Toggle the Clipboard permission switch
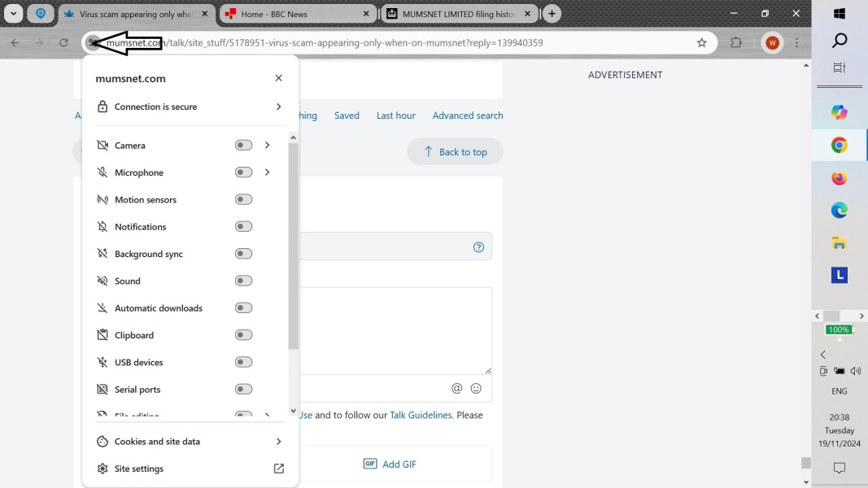Image resolution: width=868 pixels, height=488 pixels. (x=243, y=335)
